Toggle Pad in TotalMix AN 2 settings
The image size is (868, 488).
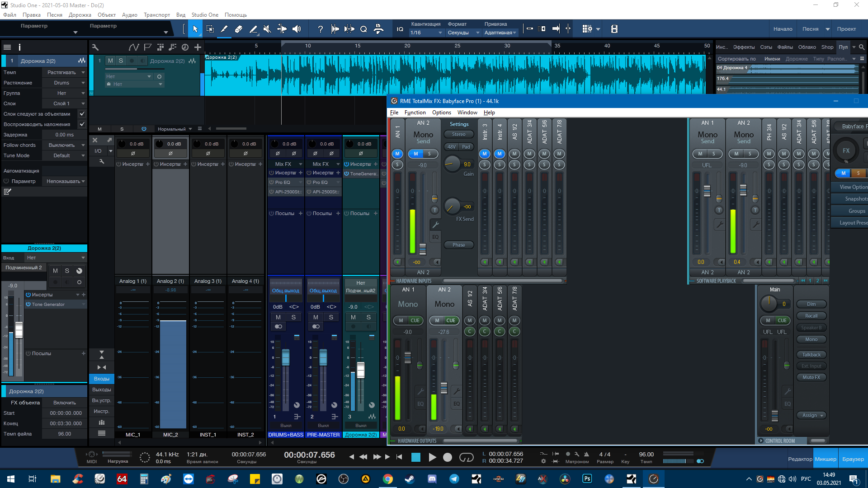(x=466, y=147)
